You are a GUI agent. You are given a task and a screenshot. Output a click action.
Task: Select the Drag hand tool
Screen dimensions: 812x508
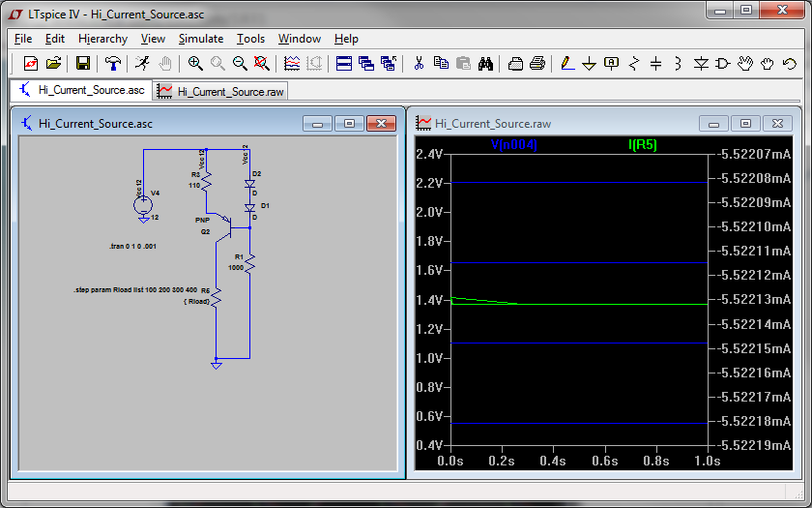[768, 64]
